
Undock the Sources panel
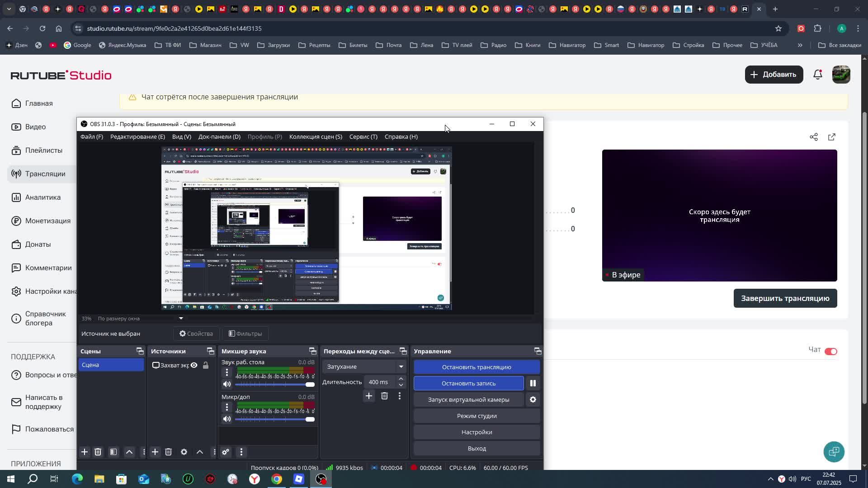tap(210, 351)
